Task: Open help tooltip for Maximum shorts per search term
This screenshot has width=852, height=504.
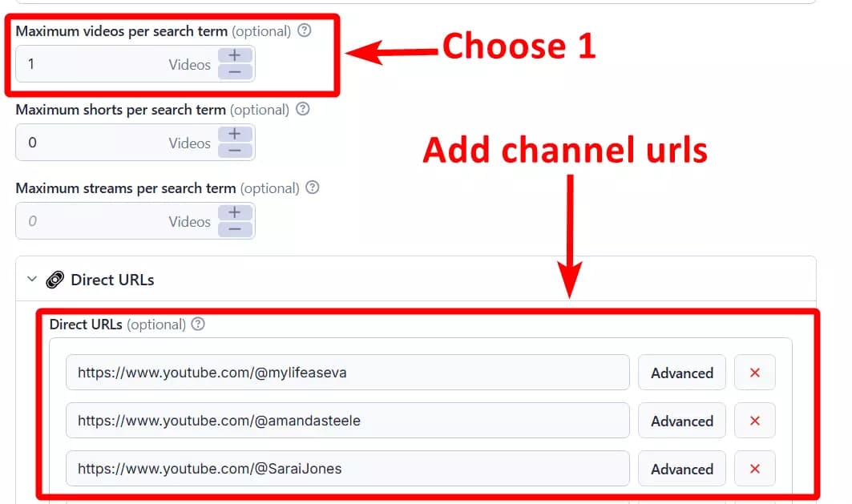Action: pyautogui.click(x=302, y=110)
